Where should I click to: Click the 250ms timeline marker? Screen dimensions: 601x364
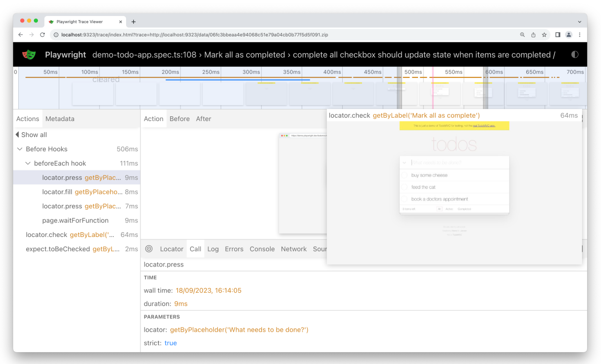210,72
